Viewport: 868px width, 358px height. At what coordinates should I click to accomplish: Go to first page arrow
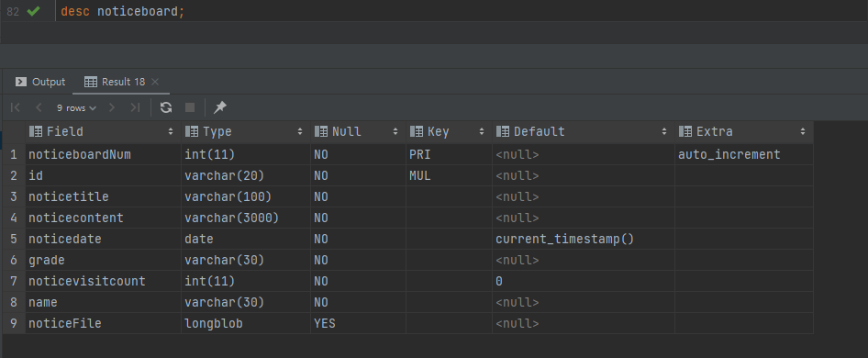(16, 107)
